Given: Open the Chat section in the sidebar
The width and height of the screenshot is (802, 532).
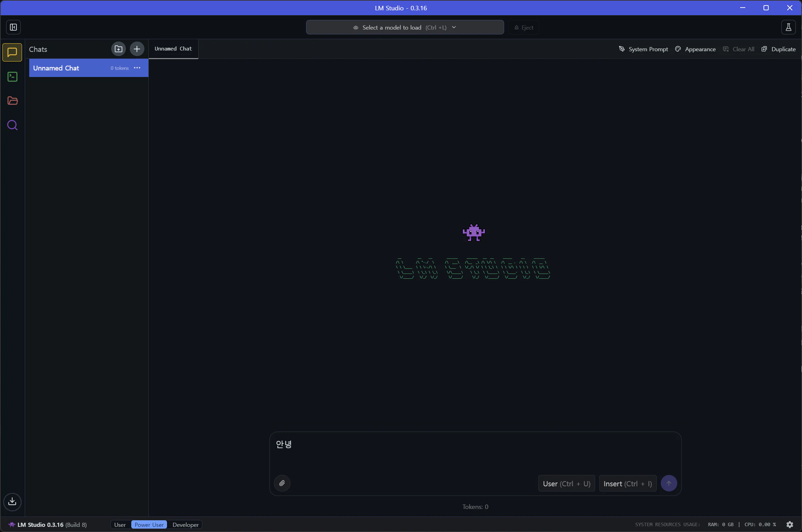Looking at the screenshot, I should tap(12, 52).
